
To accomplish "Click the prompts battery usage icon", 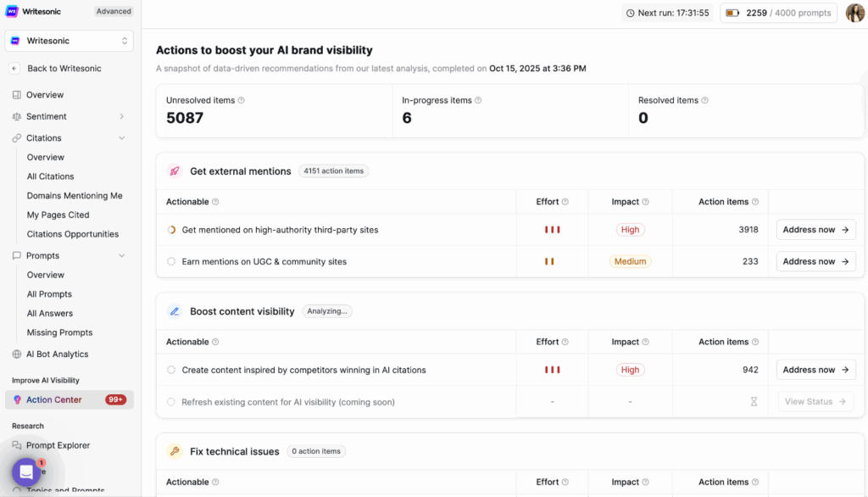I will pos(732,13).
